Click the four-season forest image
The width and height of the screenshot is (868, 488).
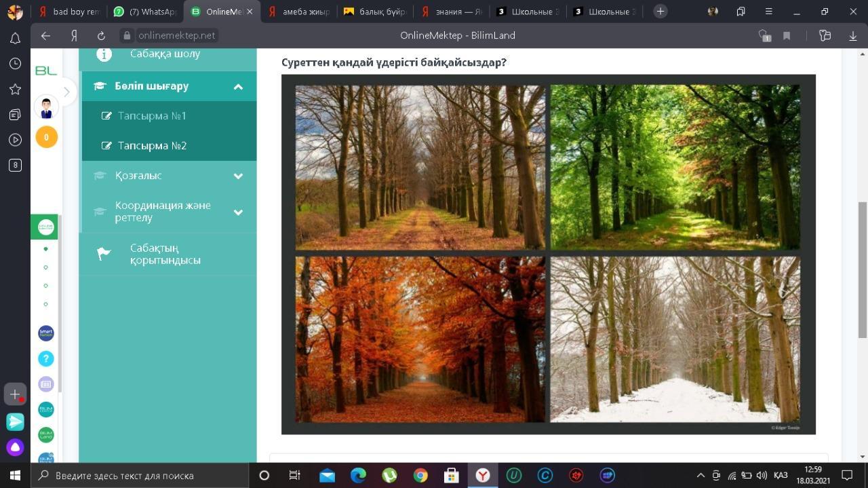548,254
